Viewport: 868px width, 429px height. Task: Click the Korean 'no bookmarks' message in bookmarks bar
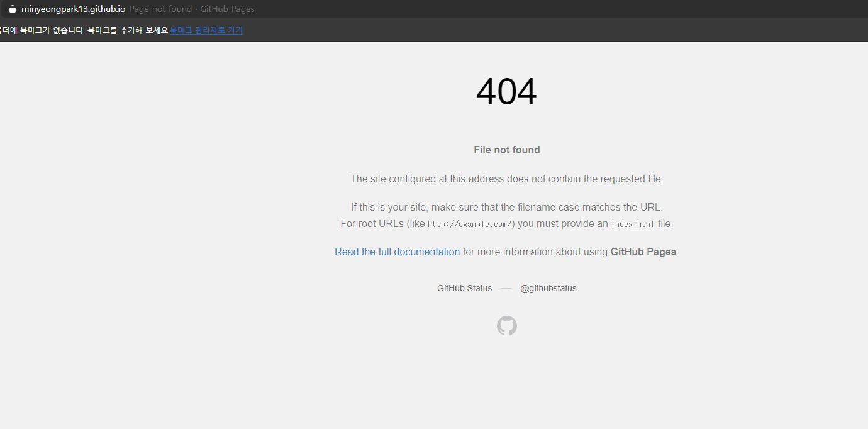(x=85, y=30)
